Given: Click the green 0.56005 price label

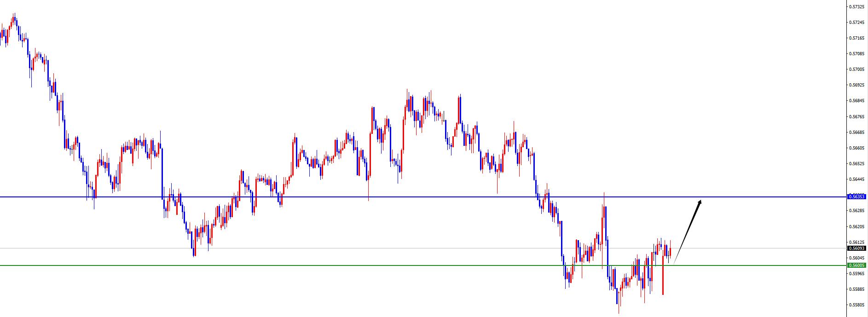Looking at the screenshot, I should coord(856,265).
